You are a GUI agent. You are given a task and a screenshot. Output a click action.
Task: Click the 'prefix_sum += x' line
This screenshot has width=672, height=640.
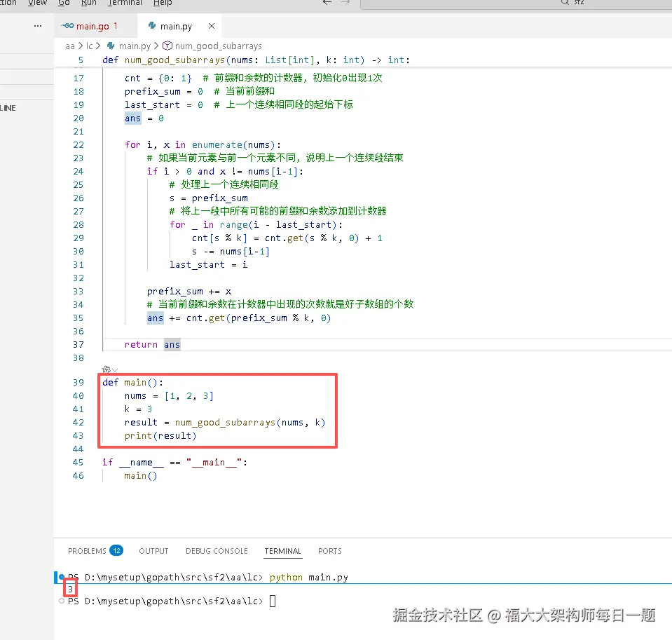point(189,292)
